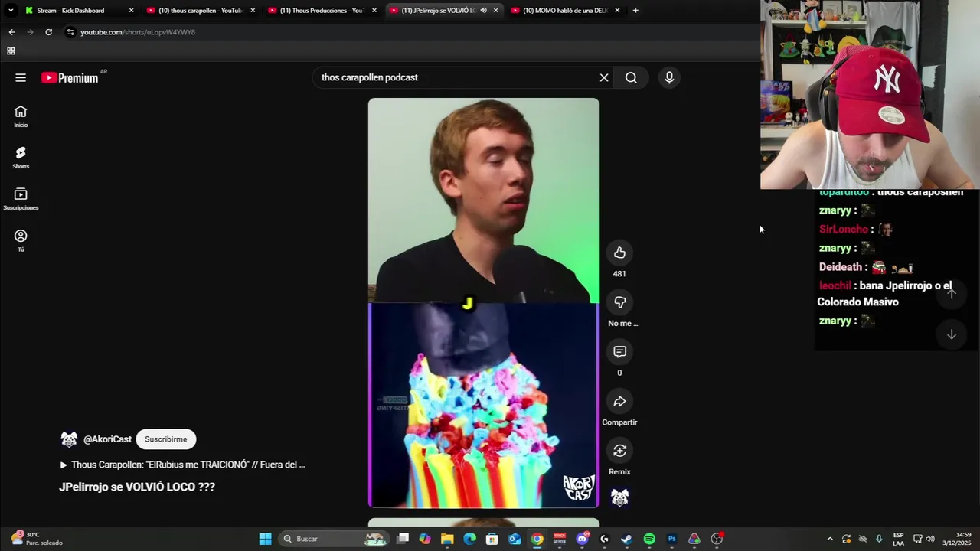Switch to Stream - Kick Dashboard tab
Image resolution: width=980 pixels, height=551 pixels.
tap(80, 11)
